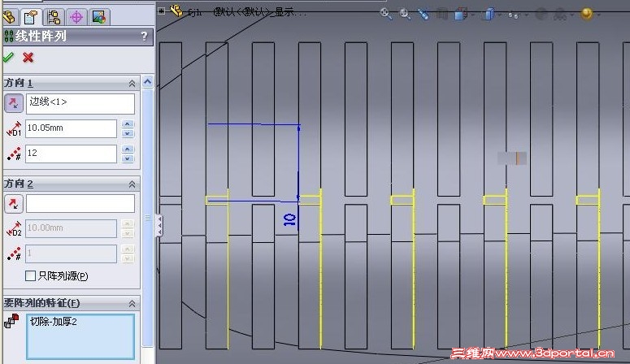Click the 线性阵列 pattern title icon
The width and height of the screenshot is (630, 364).
pos(9,37)
